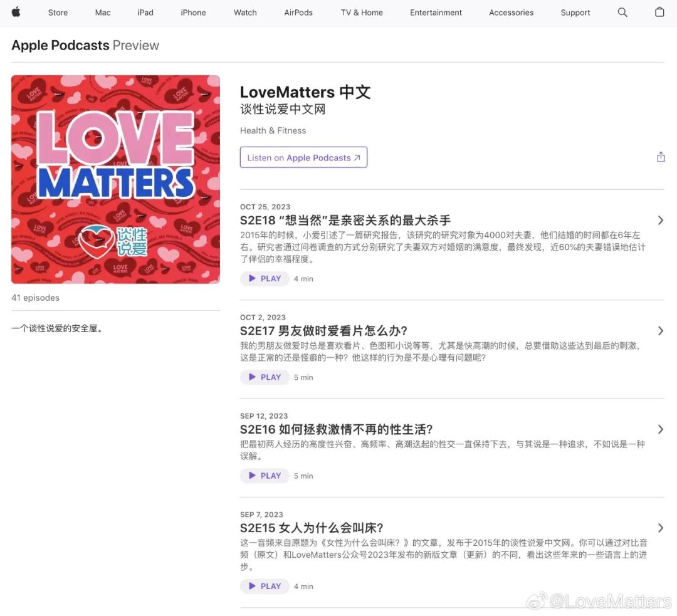Click the Listen on Apple Podcasts button
Viewport: 677px width, 616px height.
tap(303, 157)
